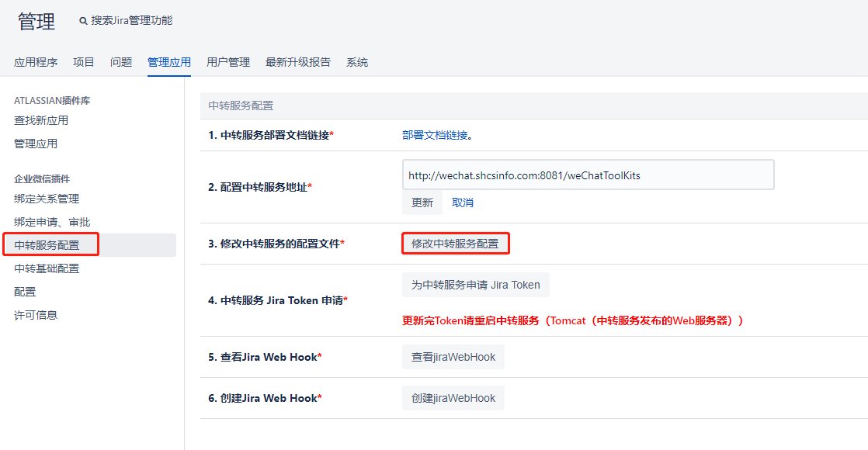The height and width of the screenshot is (450, 868).
Task: Open the 问题 tab
Action: click(x=121, y=62)
